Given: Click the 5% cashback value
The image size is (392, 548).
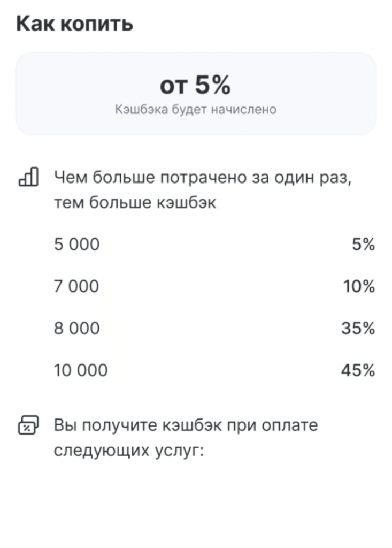Looking at the screenshot, I should coord(363,245).
